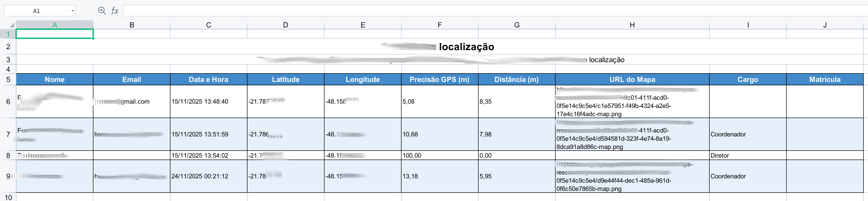Click the 'Distância (m)' header cell
Viewport: 868px width, 201px height.
(517, 79)
